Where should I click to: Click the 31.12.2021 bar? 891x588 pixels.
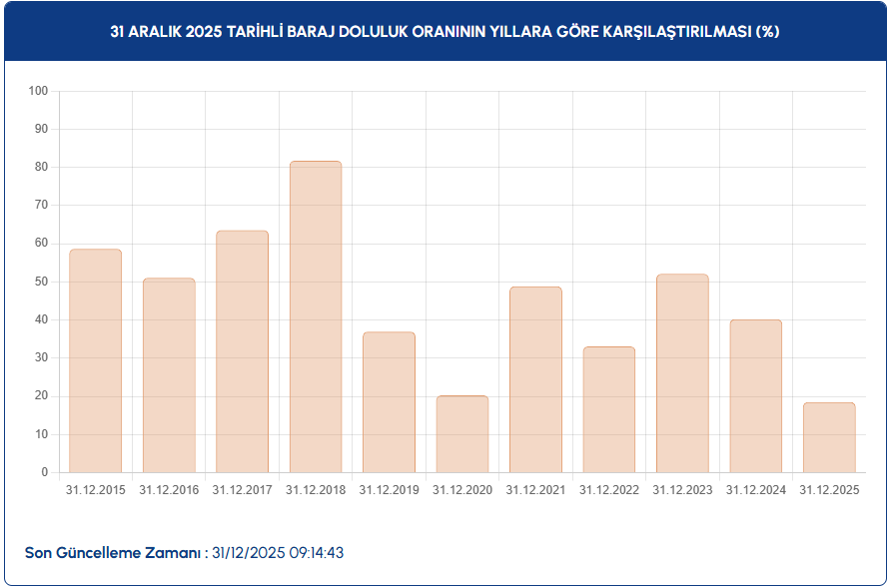(535, 379)
